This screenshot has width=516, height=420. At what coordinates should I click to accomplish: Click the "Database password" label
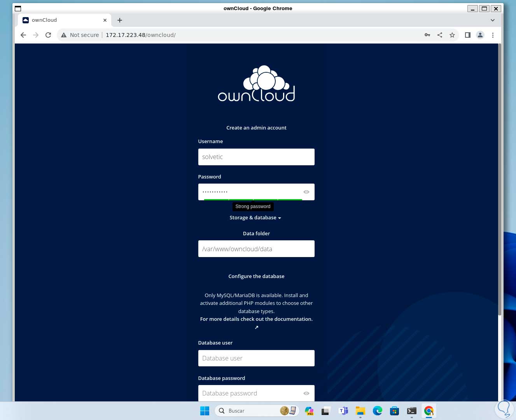[x=222, y=378]
